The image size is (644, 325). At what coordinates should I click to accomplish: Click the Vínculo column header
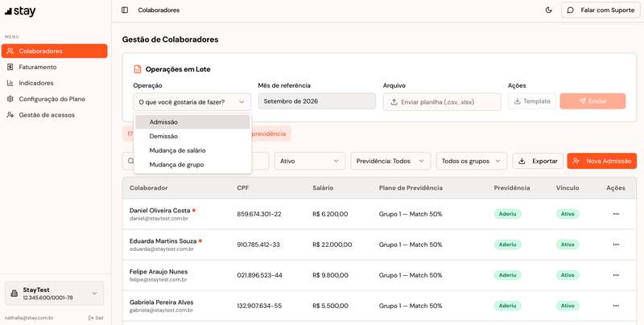pyautogui.click(x=568, y=188)
